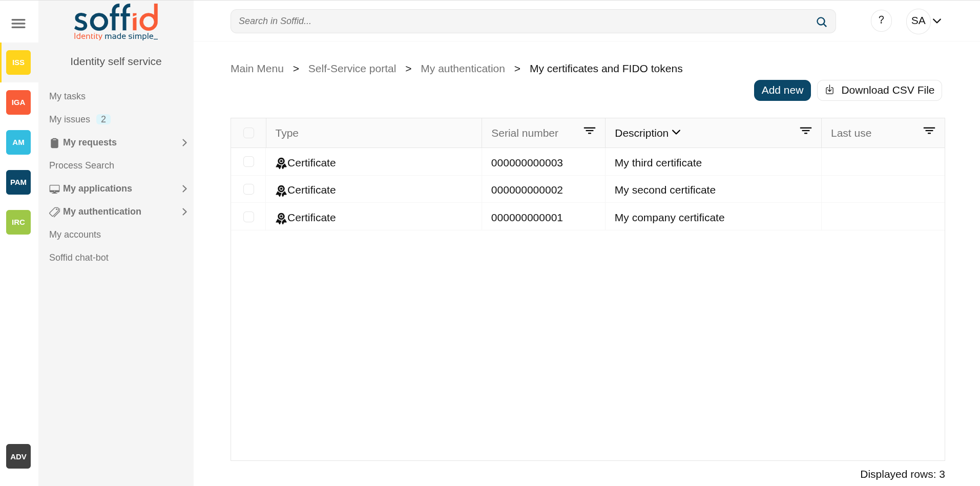Click the IRC module icon
Screen dimensions: 980x486
18,222
